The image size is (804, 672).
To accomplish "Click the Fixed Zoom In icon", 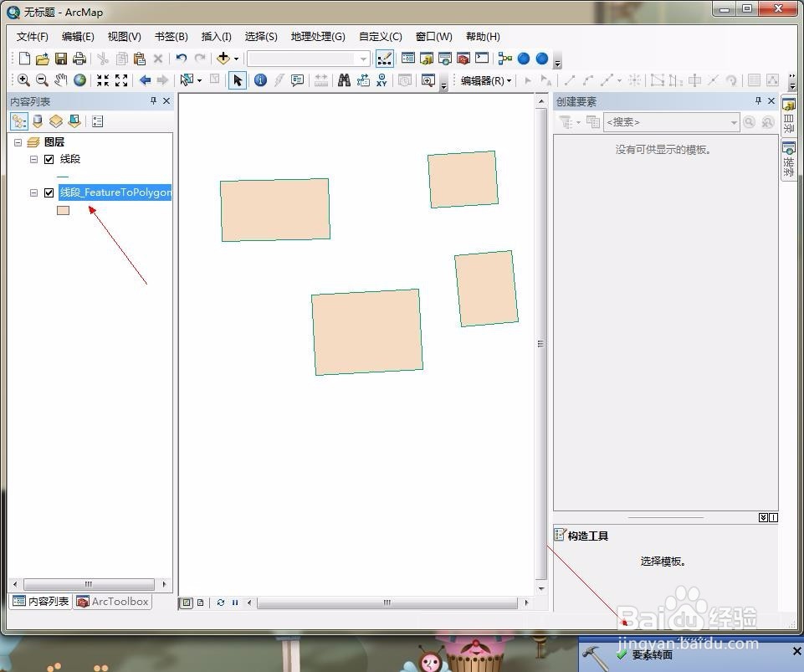I will pyautogui.click(x=103, y=80).
